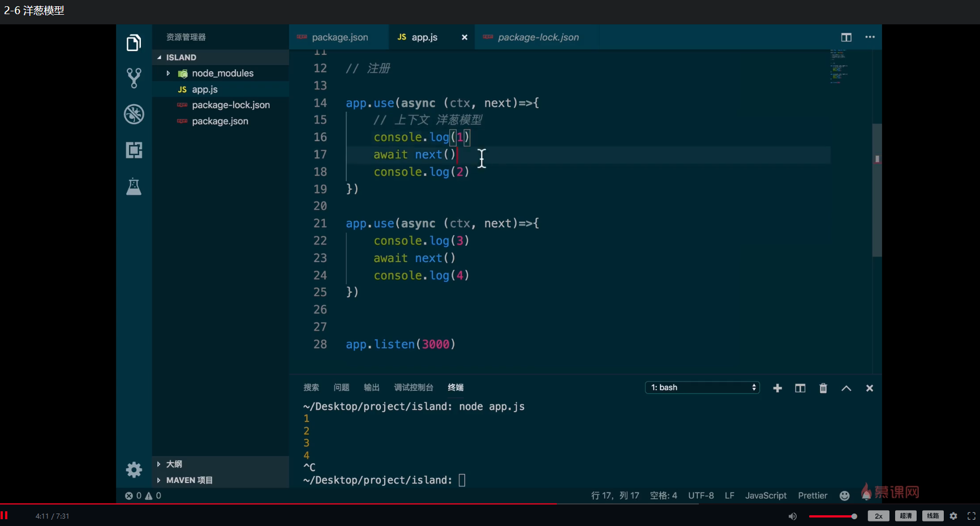
Task: Pause the video playback
Action: 5,515
